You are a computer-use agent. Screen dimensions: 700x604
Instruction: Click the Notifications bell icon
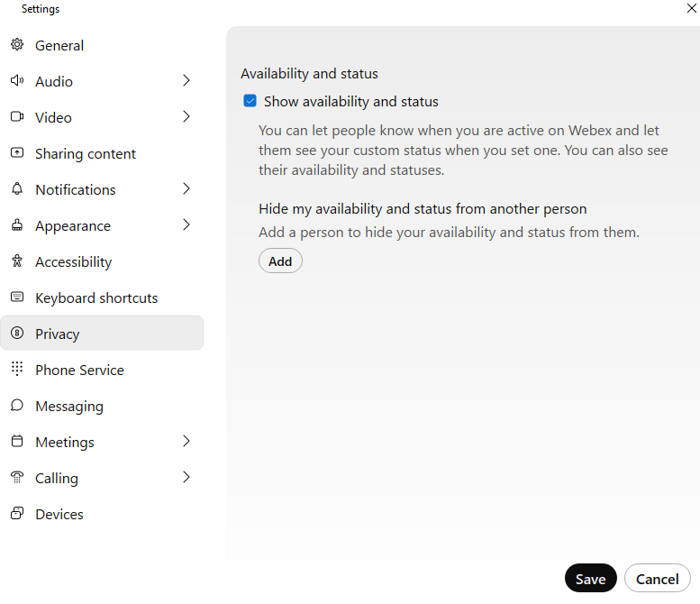click(16, 189)
